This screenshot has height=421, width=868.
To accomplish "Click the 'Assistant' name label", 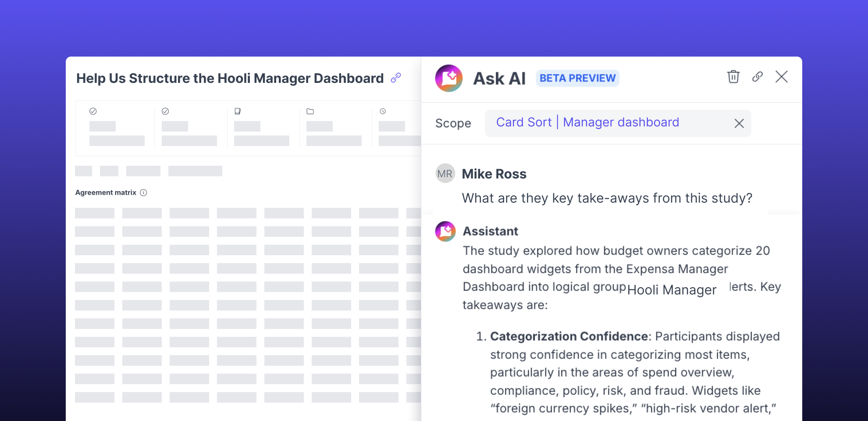I will (x=491, y=231).
